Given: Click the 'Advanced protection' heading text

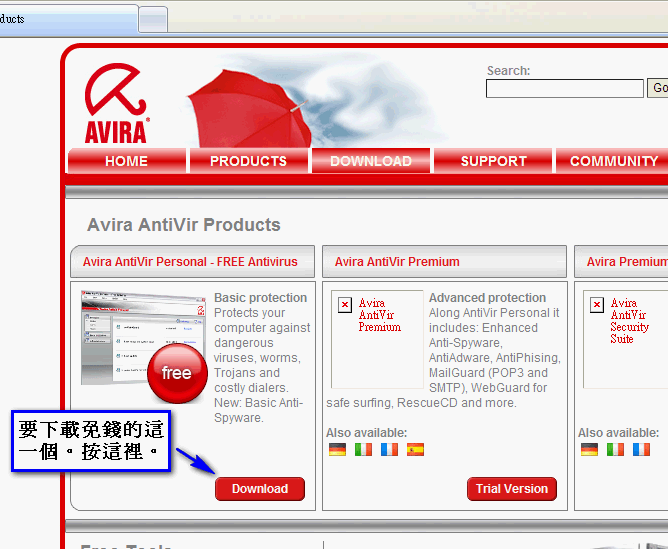Looking at the screenshot, I should click(487, 297).
